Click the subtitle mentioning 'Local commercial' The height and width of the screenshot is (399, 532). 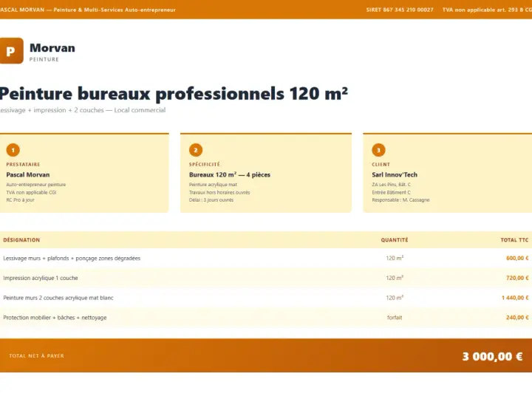83,110
